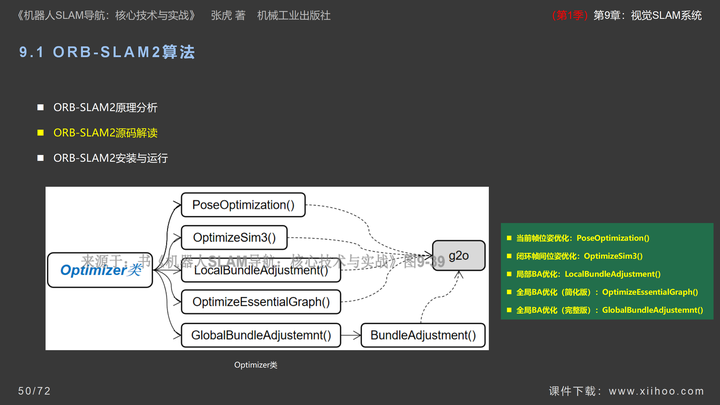Click the 'www.xiihoo.com' download address
This screenshot has width=720, height=405.
click(656, 391)
